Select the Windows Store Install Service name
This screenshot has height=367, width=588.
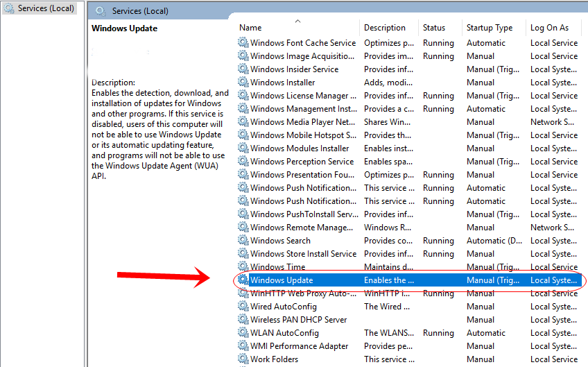(x=304, y=254)
